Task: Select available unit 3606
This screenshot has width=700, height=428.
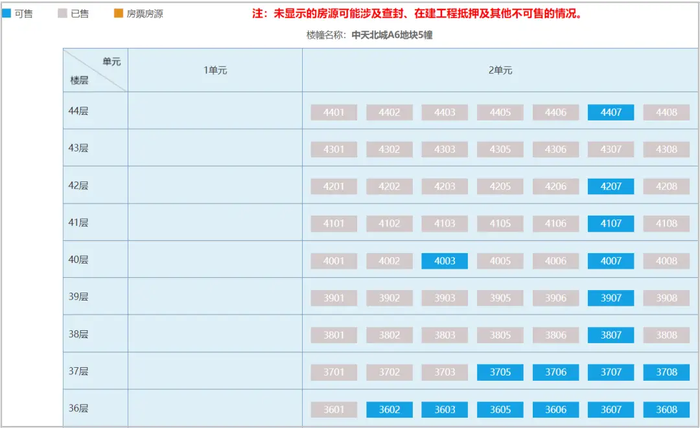Action: [555, 410]
